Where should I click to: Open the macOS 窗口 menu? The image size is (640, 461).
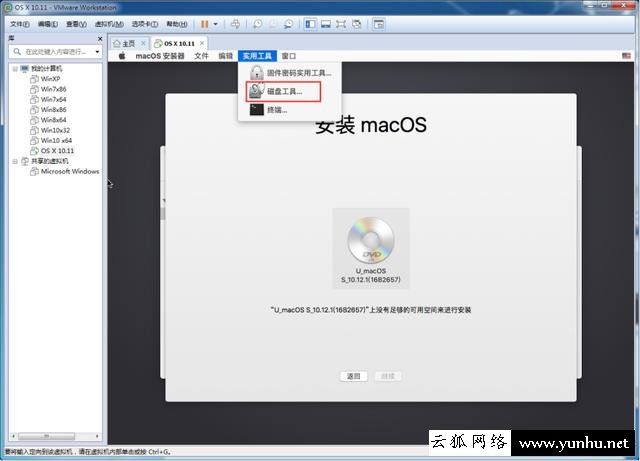289,56
